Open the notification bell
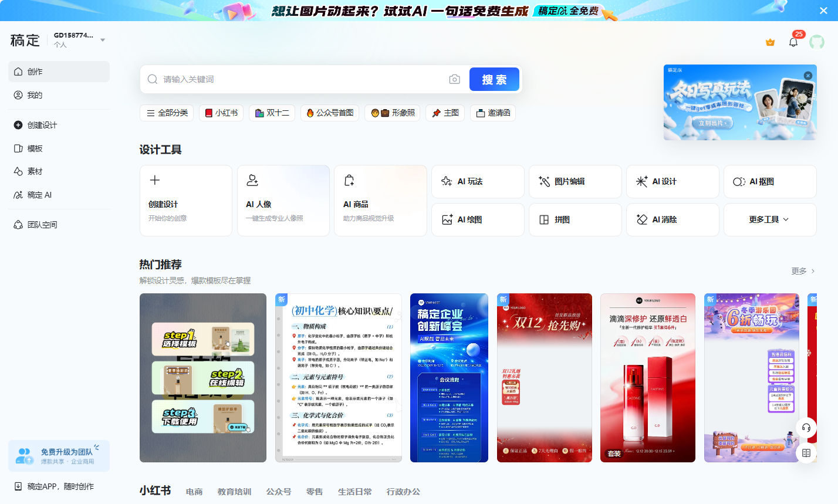Screen dimensions: 838x504 click(793, 42)
